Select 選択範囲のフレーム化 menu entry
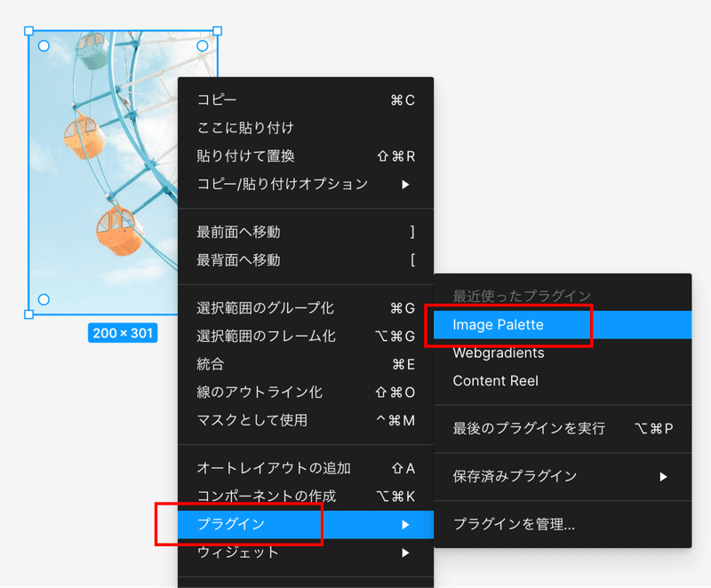The width and height of the screenshot is (711, 588). [306, 336]
